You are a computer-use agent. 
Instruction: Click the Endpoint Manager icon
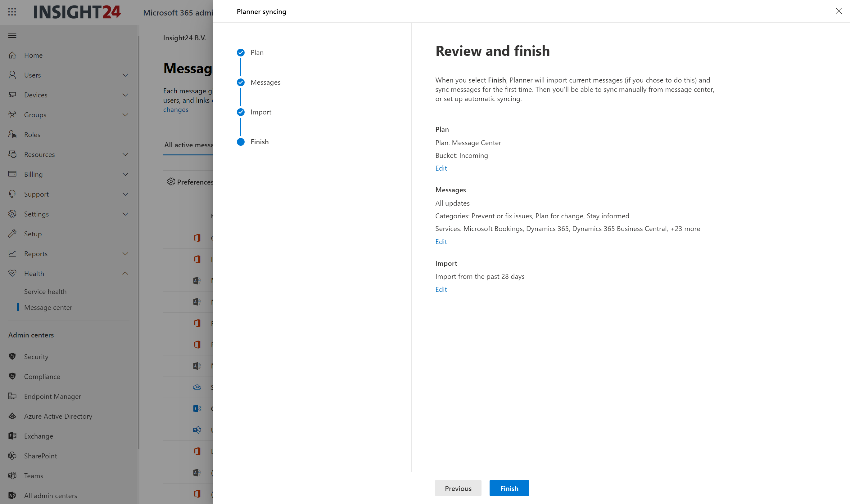coord(12,396)
